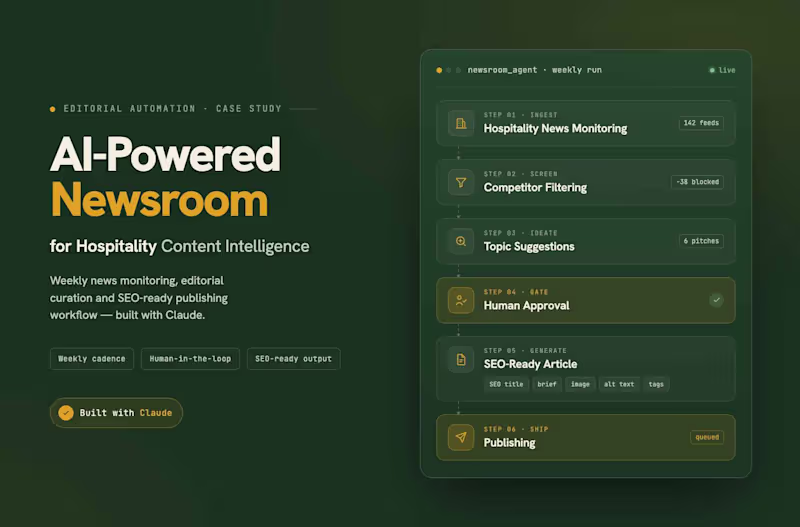Click the brief chip
This screenshot has width=800, height=527.
[x=546, y=384]
